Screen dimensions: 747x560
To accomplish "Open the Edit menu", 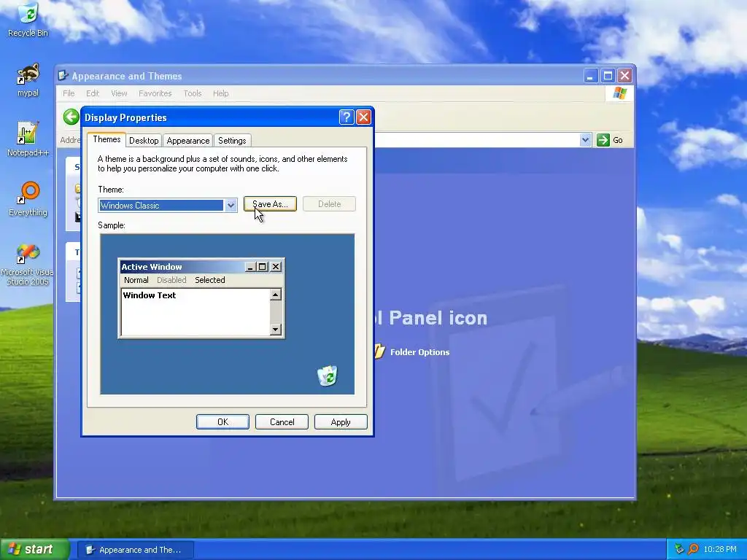I will tap(93, 93).
